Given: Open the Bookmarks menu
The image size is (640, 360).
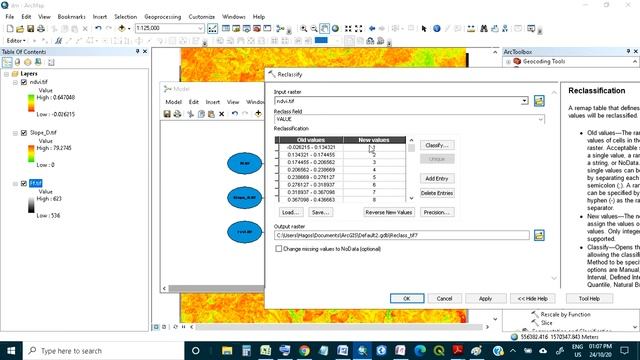Looking at the screenshot, I should tap(71, 17).
